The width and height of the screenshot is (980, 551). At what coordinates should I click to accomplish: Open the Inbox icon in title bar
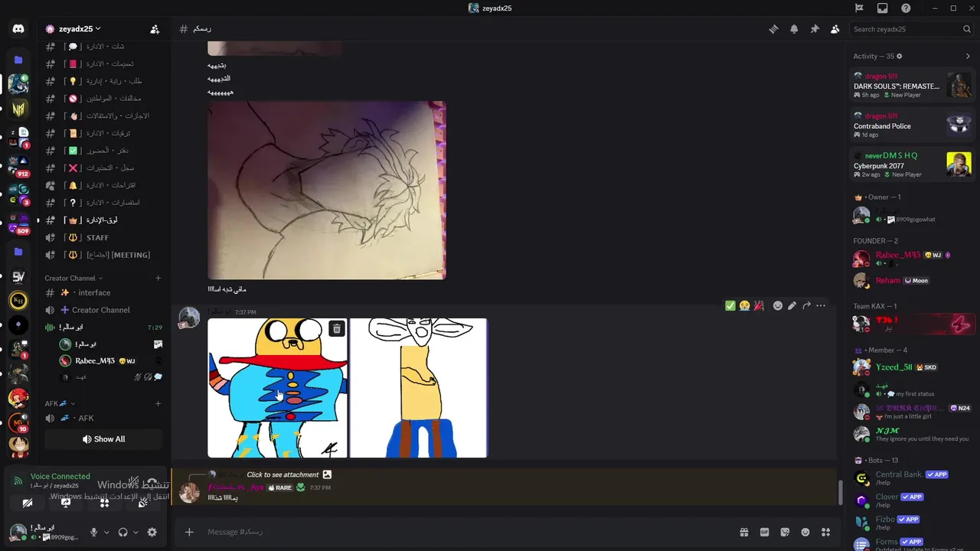click(882, 8)
